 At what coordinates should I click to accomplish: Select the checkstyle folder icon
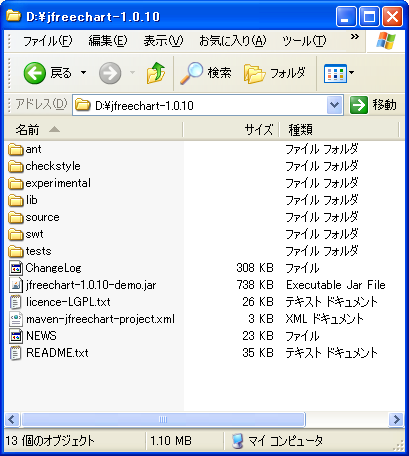coord(15,166)
